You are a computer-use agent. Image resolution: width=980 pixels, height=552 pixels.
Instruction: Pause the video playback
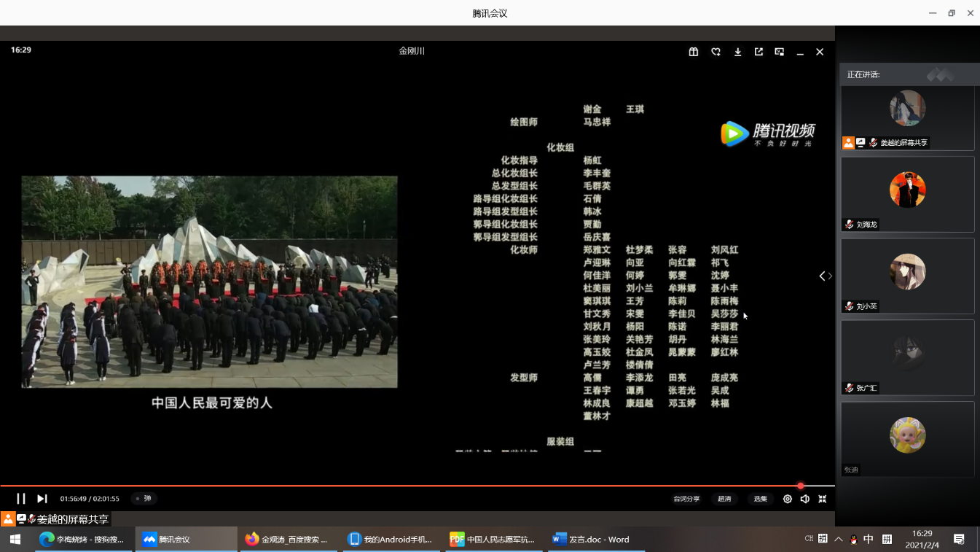coord(21,499)
